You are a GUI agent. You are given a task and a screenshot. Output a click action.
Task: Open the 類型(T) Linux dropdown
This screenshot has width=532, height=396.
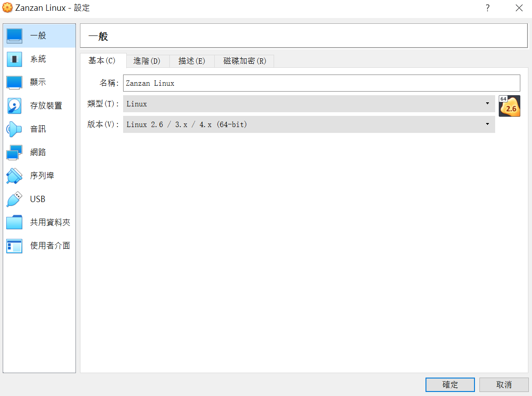point(309,104)
